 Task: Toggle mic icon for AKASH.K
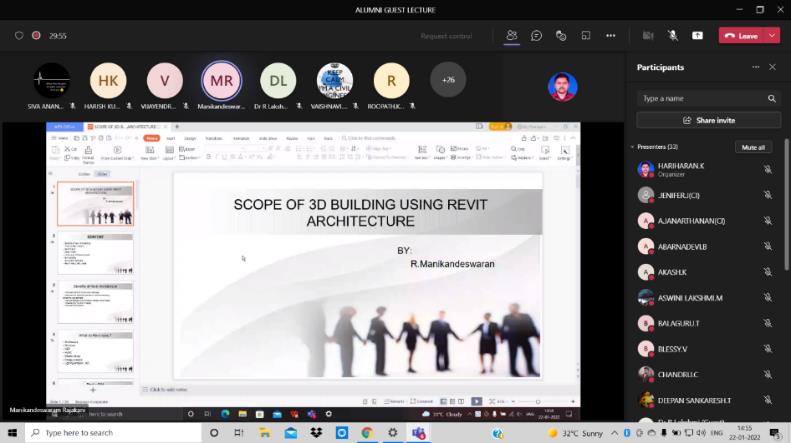tap(768, 272)
